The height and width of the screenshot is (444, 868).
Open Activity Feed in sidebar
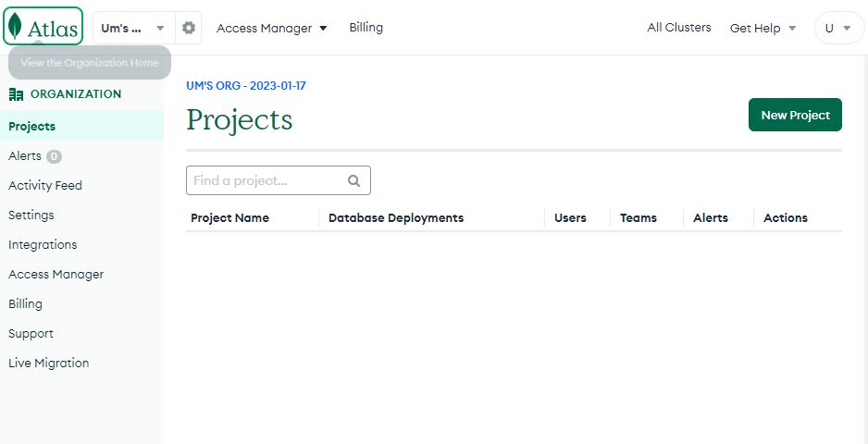pyautogui.click(x=45, y=185)
